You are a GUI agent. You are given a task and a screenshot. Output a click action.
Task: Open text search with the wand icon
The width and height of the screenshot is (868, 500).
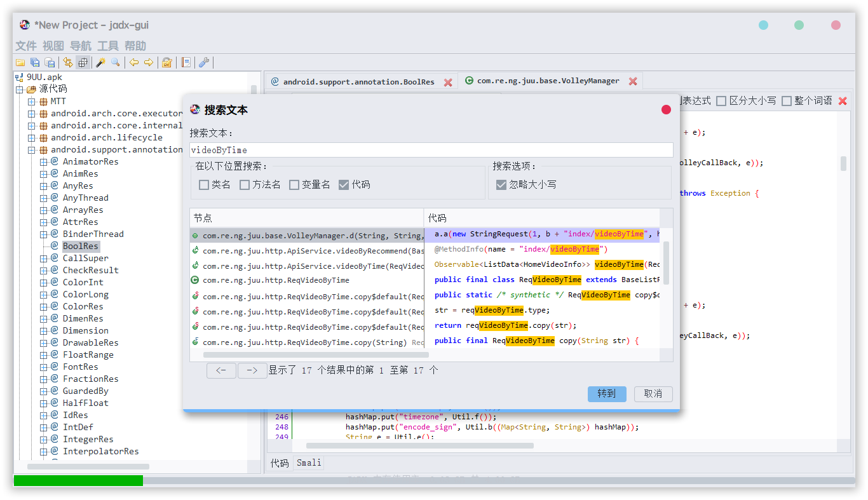pos(100,62)
